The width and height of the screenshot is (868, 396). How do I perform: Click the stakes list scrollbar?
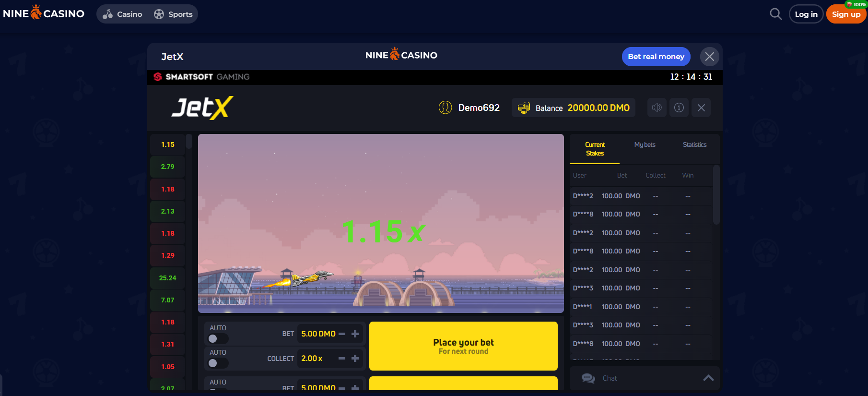716,195
